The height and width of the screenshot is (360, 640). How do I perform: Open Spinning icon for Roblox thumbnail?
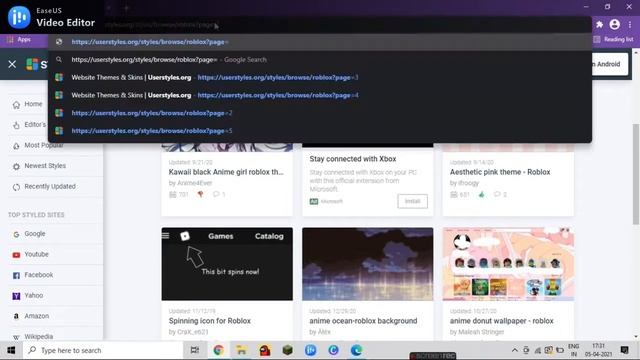coord(227,264)
